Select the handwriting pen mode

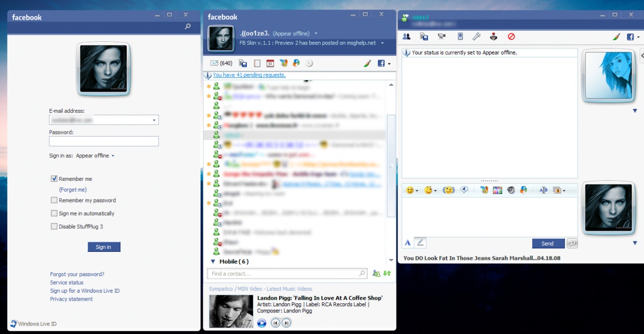[421, 243]
